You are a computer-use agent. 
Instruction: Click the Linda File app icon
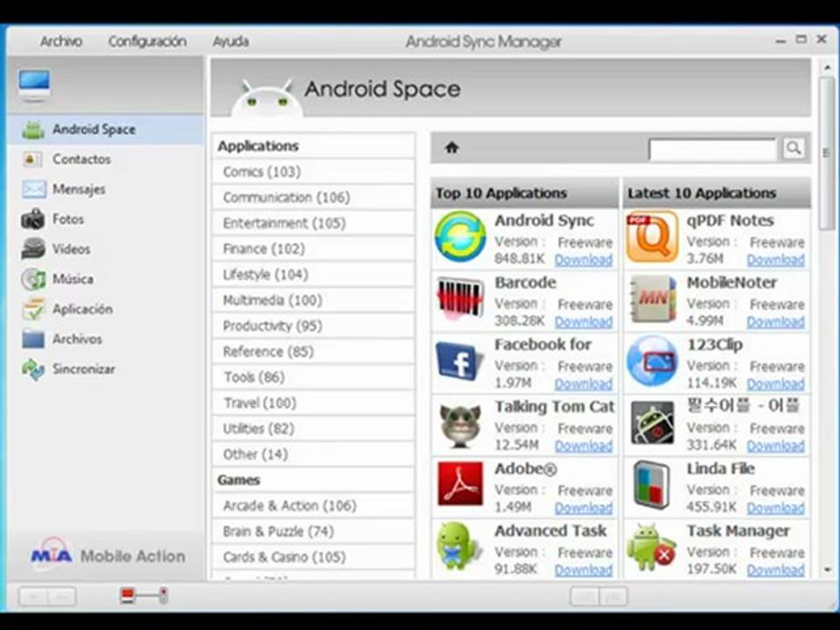click(652, 486)
